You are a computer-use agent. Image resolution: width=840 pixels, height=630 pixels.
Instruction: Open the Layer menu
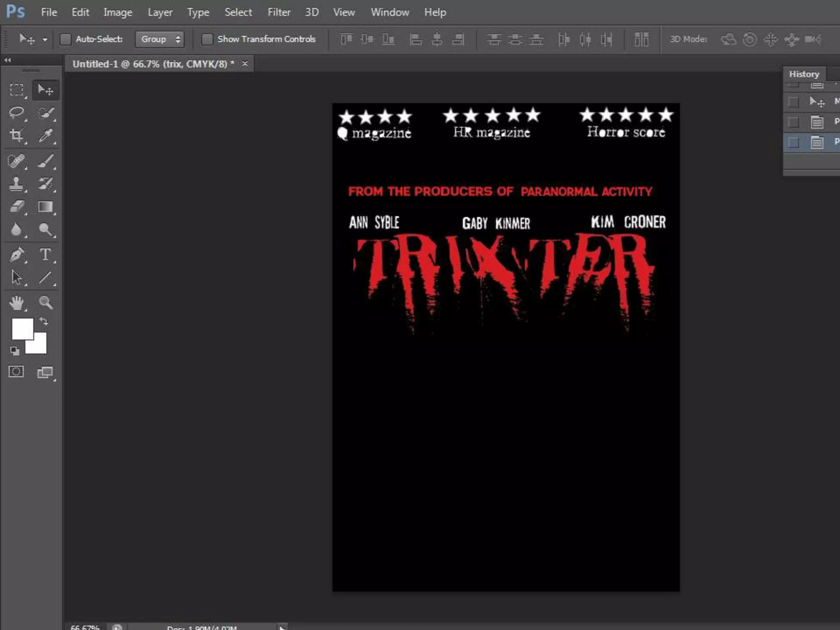160,12
